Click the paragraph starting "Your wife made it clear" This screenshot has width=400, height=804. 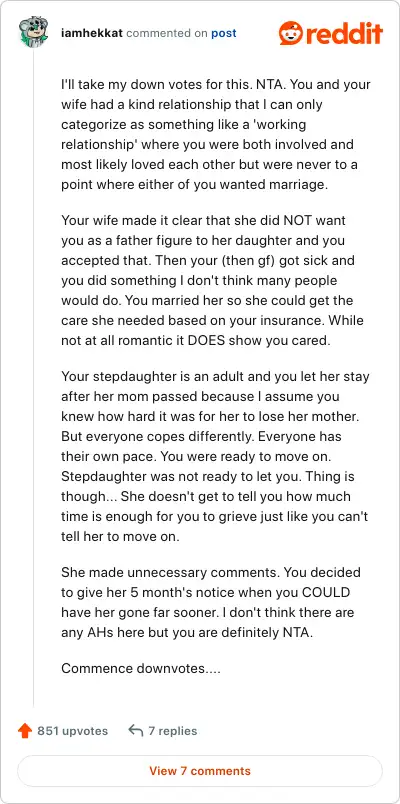(x=215, y=280)
